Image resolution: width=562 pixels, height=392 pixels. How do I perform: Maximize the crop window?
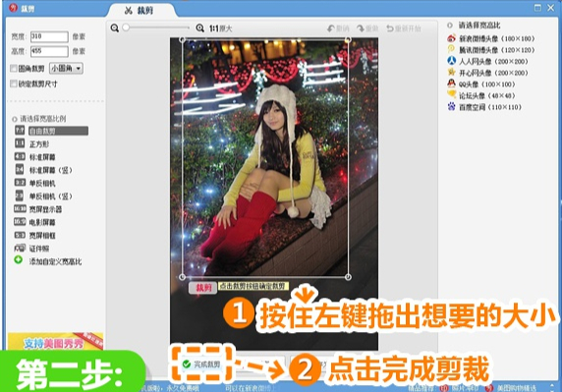click(x=537, y=8)
